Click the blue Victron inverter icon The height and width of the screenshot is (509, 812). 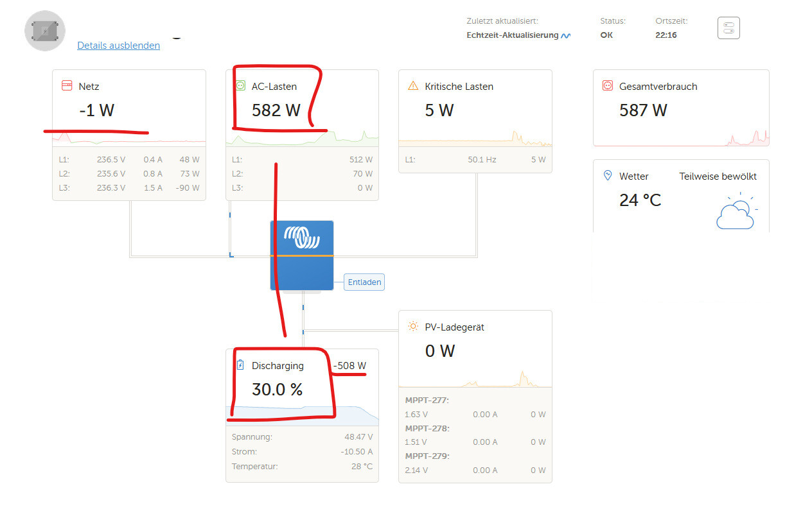(302, 255)
